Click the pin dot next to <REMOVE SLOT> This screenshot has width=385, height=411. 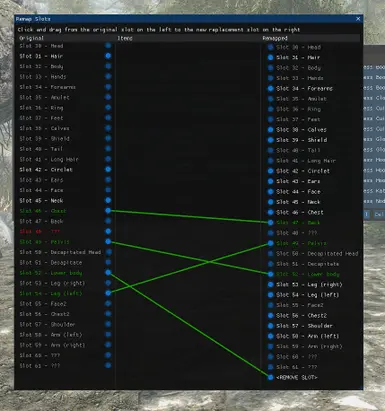[x=270, y=377]
